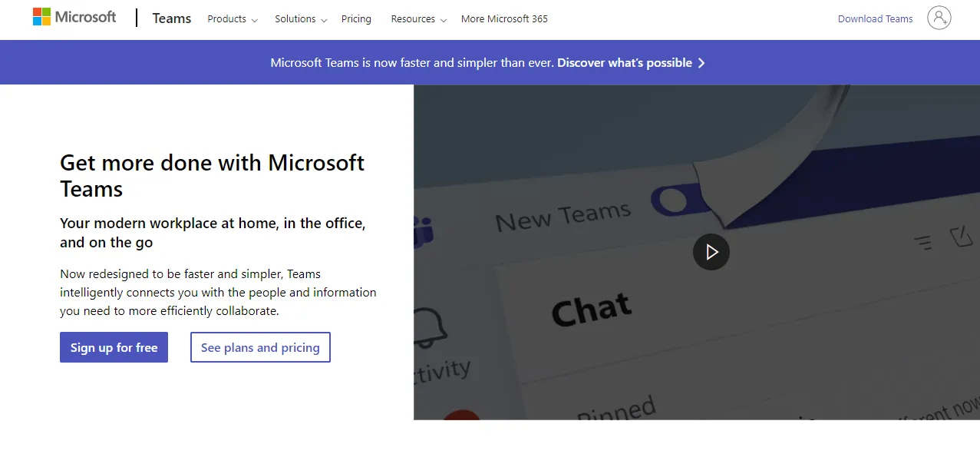The width and height of the screenshot is (980, 454).
Task: Click the Microsoft logo
Action: coord(74,17)
